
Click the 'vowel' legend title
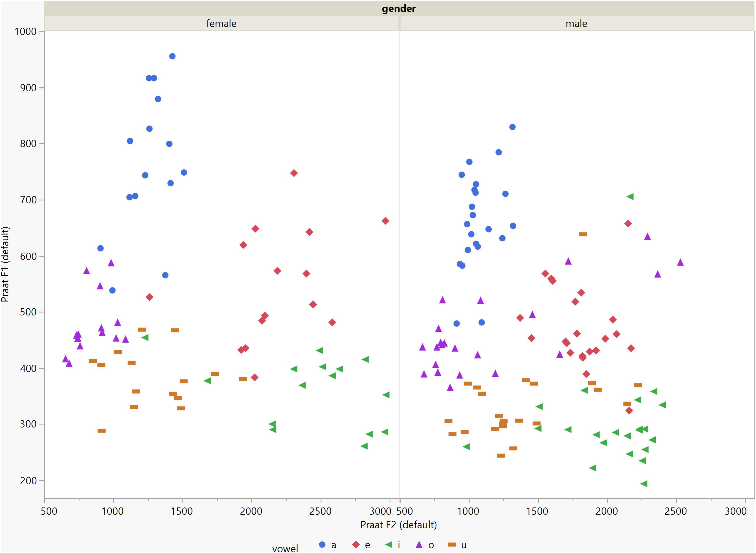[285, 548]
